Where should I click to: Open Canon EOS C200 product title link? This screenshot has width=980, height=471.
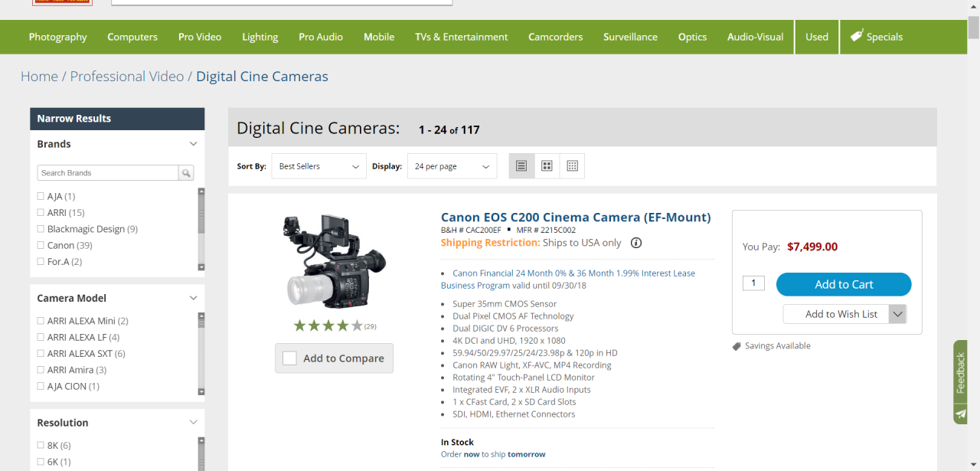(576, 218)
